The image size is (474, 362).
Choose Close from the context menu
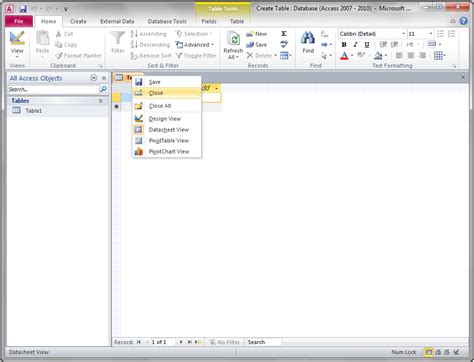point(167,93)
